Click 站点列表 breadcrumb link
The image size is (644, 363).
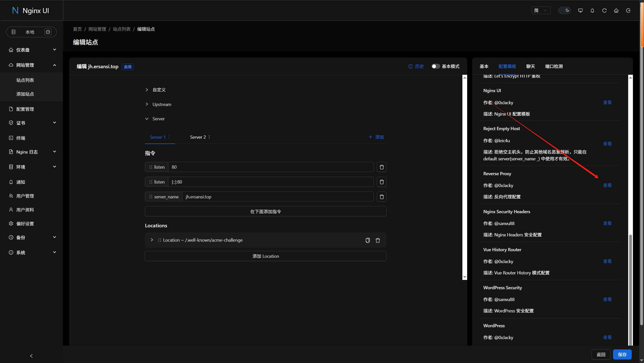pos(122,29)
